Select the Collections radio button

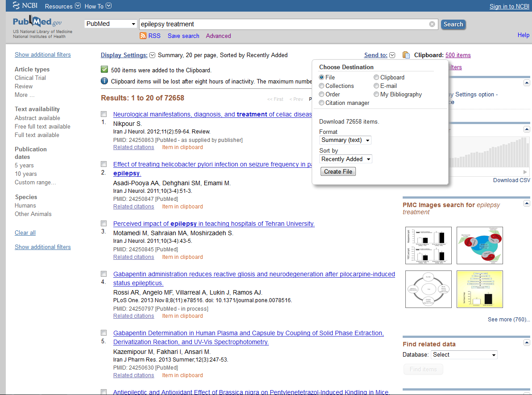click(322, 86)
